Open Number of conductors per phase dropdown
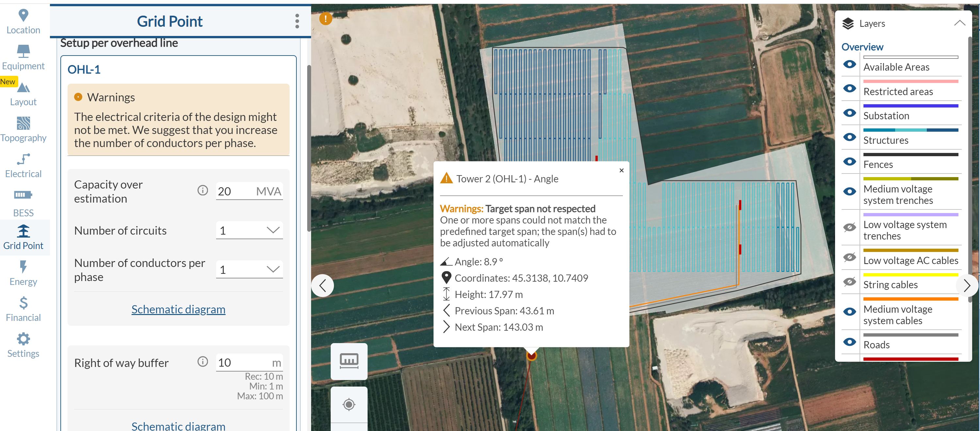This screenshot has height=431, width=980. [249, 270]
